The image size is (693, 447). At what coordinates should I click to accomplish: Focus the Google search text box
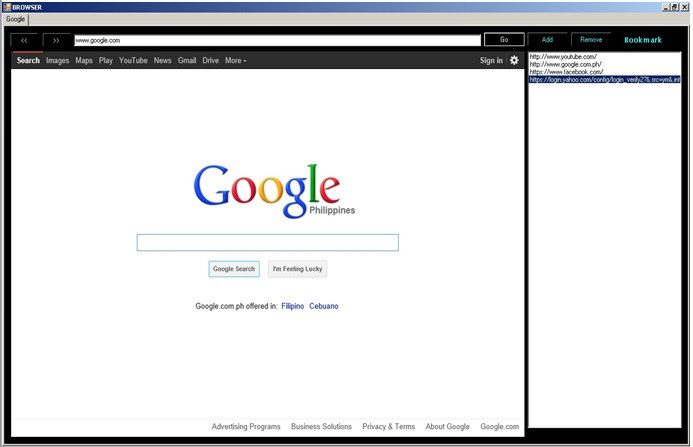(267, 242)
